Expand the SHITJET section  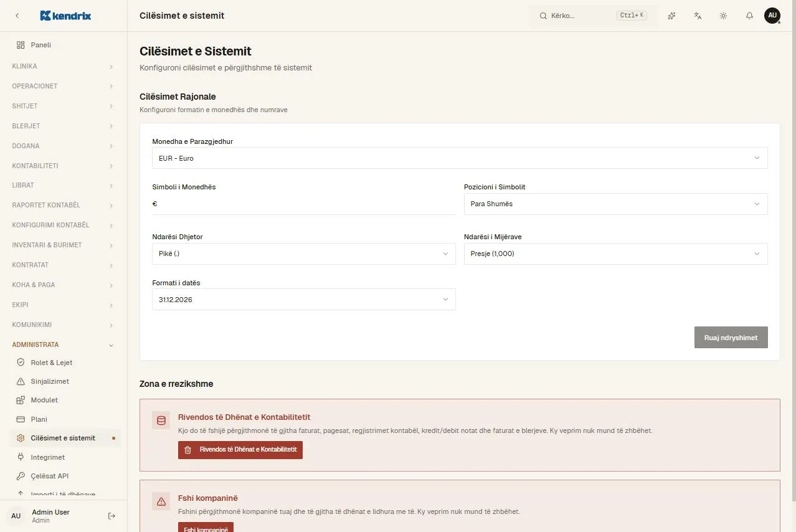[x=64, y=106]
